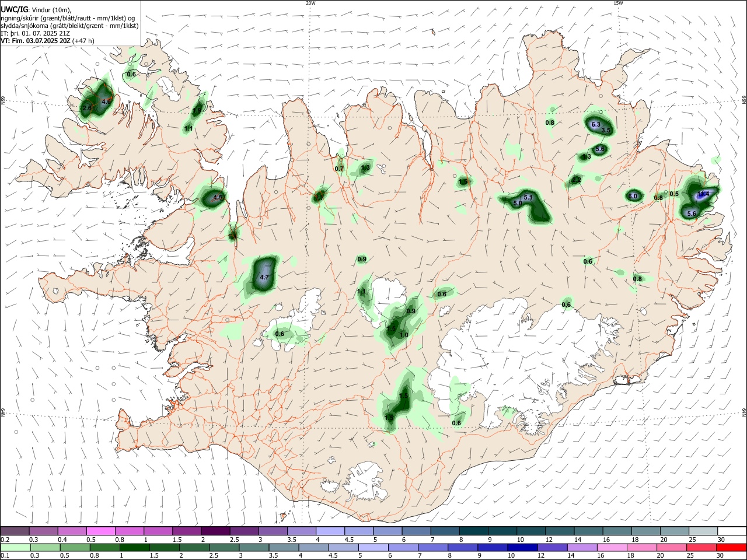This screenshot has width=747, height=560.
Task: Click the 1.0 precipitation value on the map
Action: click(x=404, y=335)
